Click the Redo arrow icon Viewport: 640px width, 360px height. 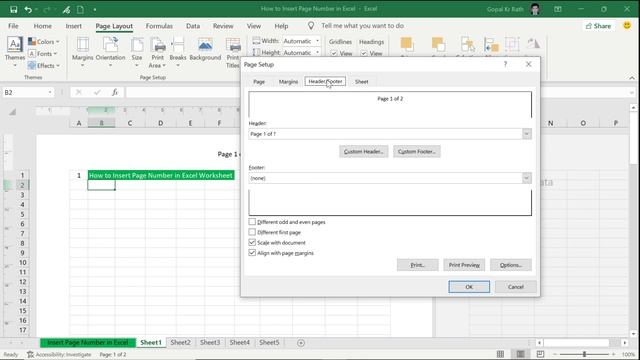coord(47,9)
